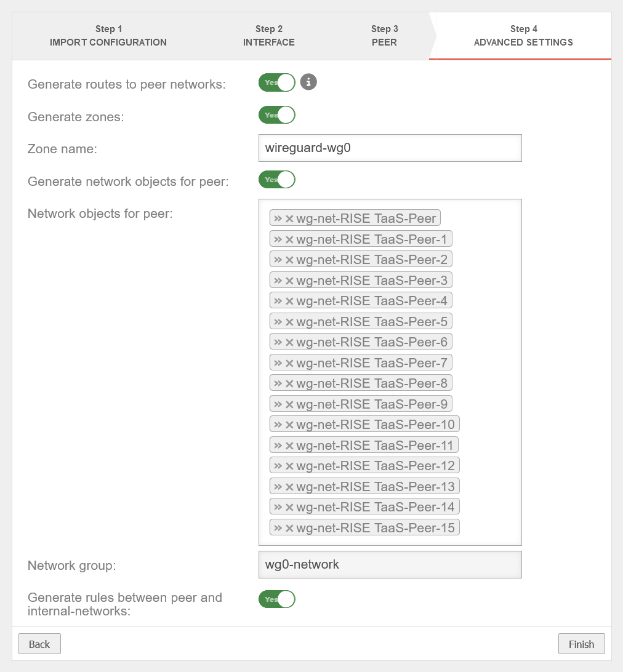
Task: Open wg-net-RISE TaaS-Peer-14 double-arrow expander
Action: tap(278, 507)
